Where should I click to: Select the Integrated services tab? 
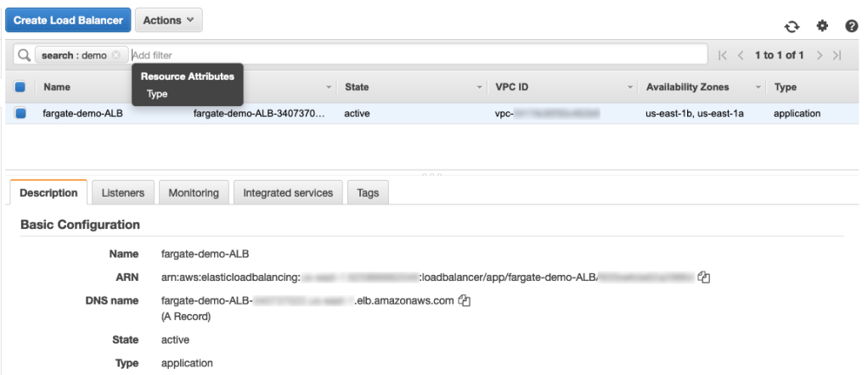pos(288,193)
